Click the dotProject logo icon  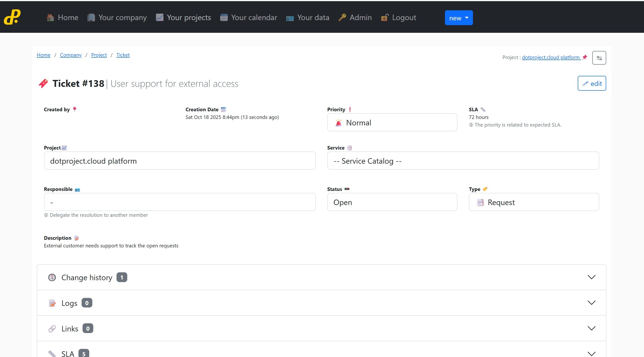point(12,17)
